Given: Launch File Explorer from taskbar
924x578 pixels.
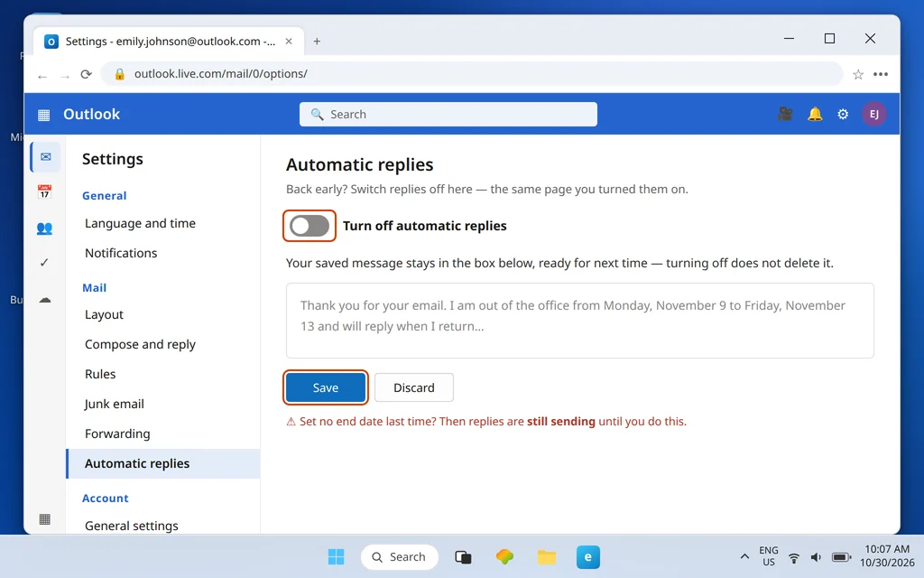Looking at the screenshot, I should (546, 556).
